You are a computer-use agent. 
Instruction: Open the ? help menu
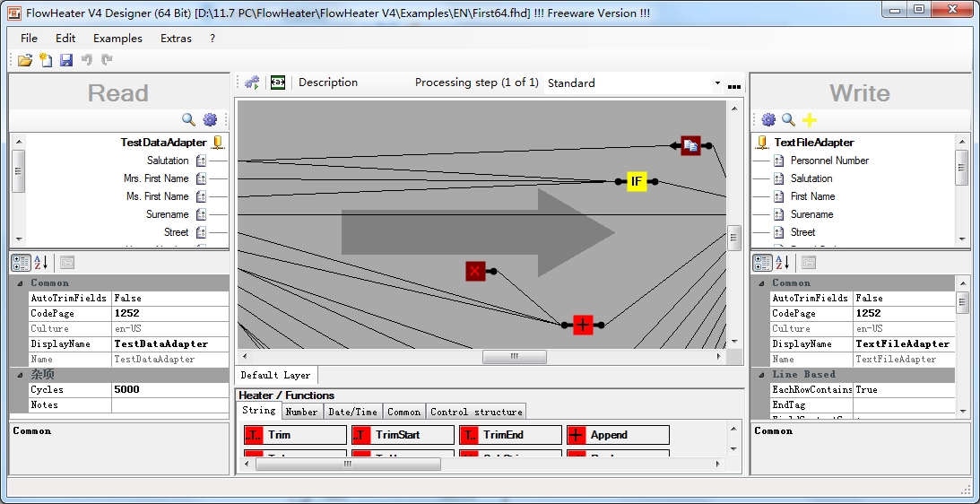212,39
